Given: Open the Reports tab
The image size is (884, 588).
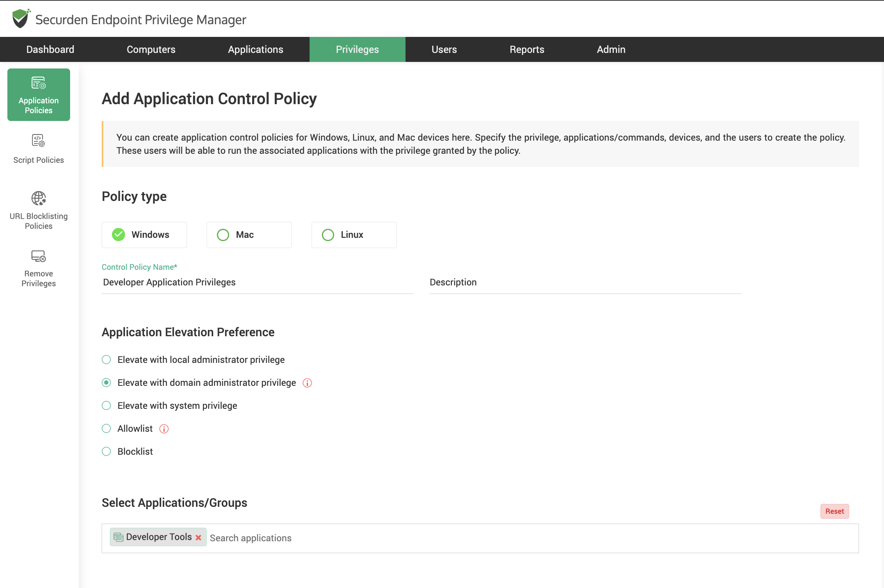Looking at the screenshot, I should 527,50.
